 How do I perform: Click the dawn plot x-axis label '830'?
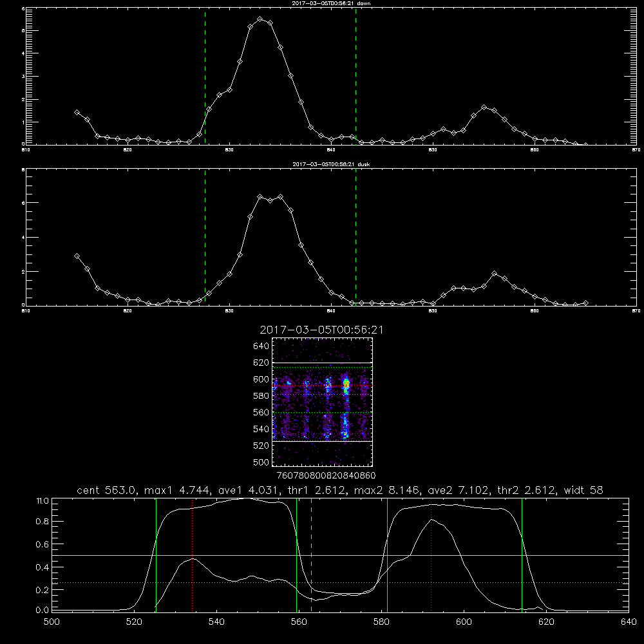[229, 150]
